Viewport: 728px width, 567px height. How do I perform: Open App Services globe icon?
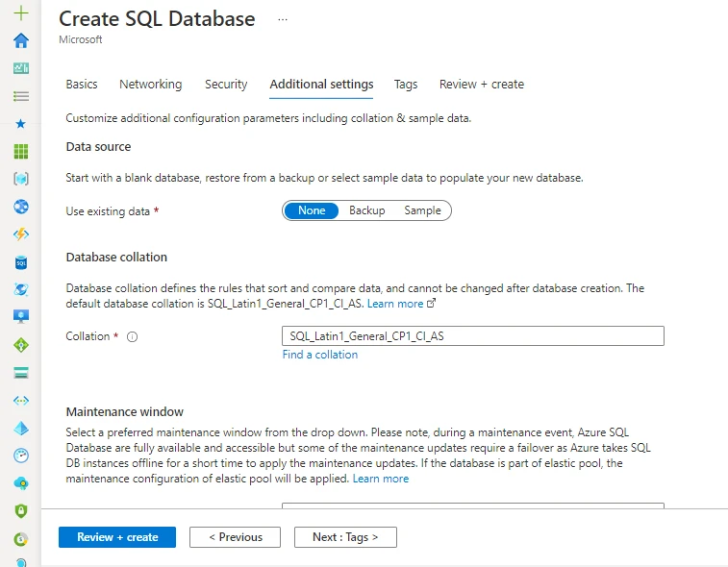21,207
